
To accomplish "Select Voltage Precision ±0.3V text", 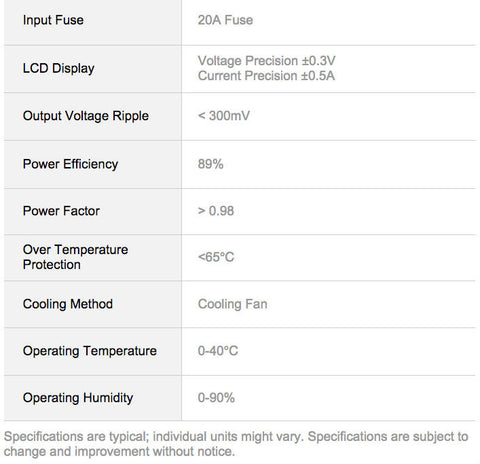I will pyautogui.click(x=266, y=61).
